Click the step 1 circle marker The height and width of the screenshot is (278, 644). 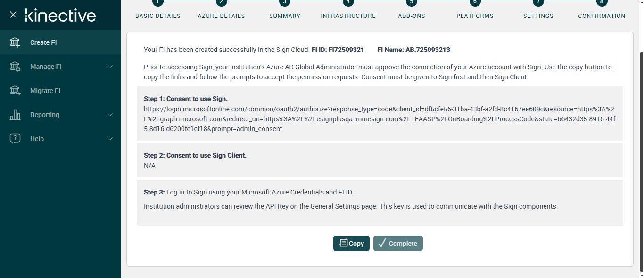158,2
